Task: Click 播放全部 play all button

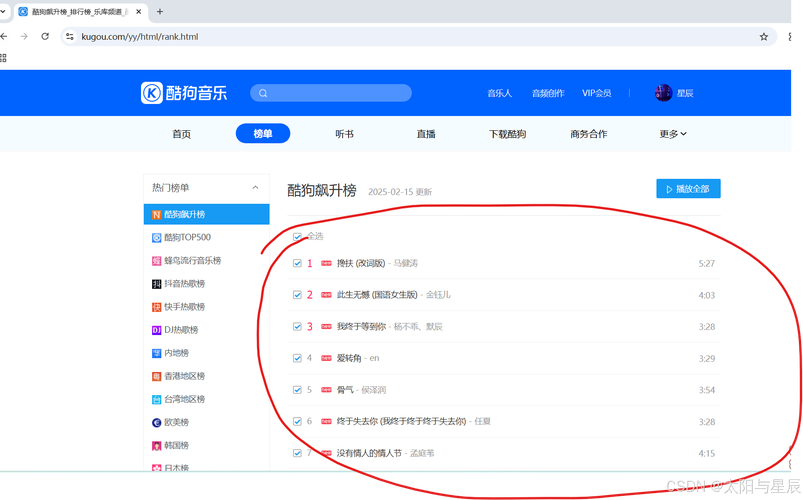Action: [x=688, y=189]
